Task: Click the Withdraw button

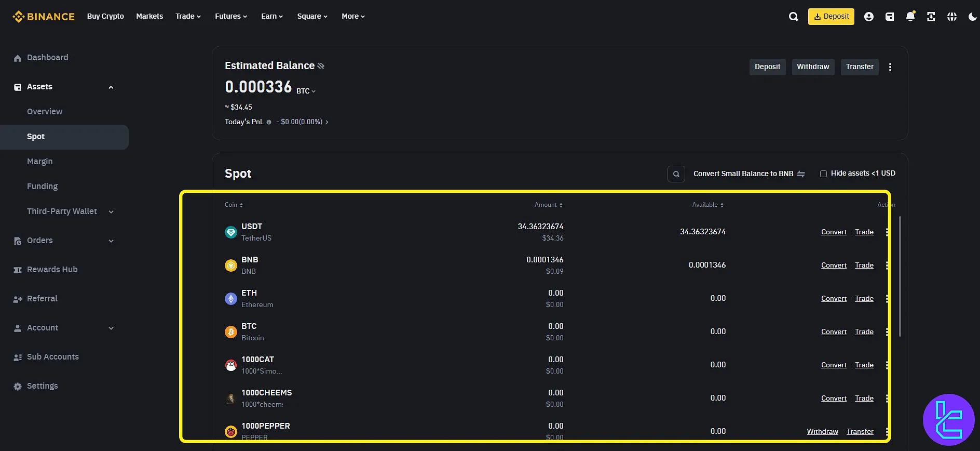Action: pyautogui.click(x=813, y=67)
